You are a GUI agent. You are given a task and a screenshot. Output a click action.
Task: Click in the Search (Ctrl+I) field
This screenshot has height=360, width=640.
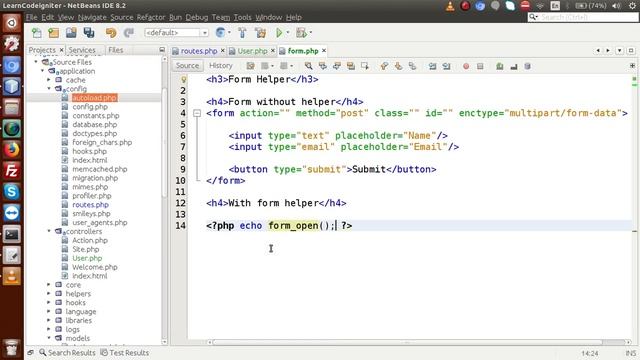pyautogui.click(x=583, y=17)
